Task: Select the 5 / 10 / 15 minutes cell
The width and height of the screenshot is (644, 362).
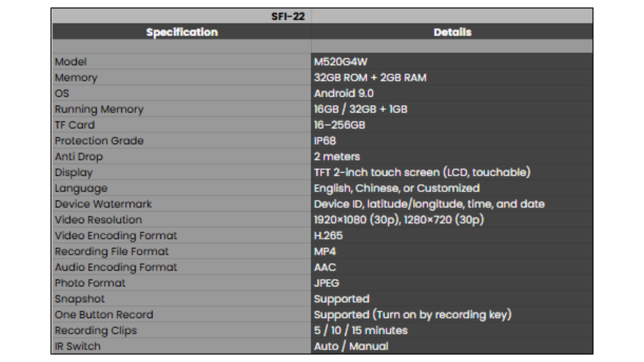Action: click(x=360, y=331)
